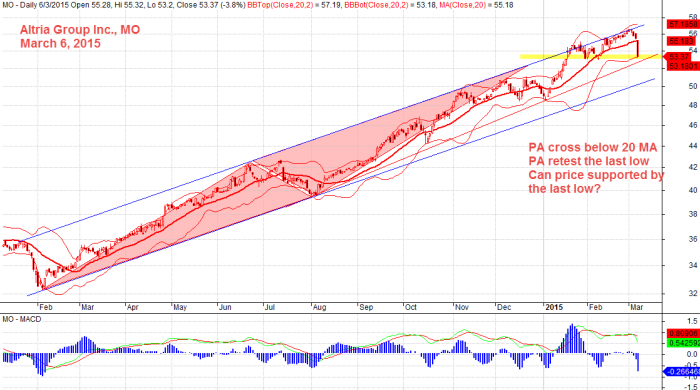Click the 'March 6, 2015' date annotation
This screenshot has height=390, width=700.
[x=60, y=44]
